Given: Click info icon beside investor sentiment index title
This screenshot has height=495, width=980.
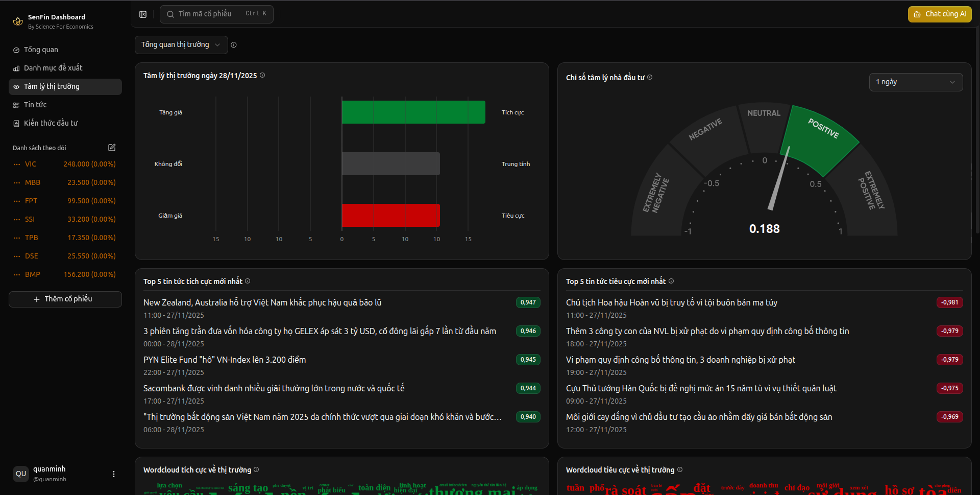Looking at the screenshot, I should pos(650,78).
